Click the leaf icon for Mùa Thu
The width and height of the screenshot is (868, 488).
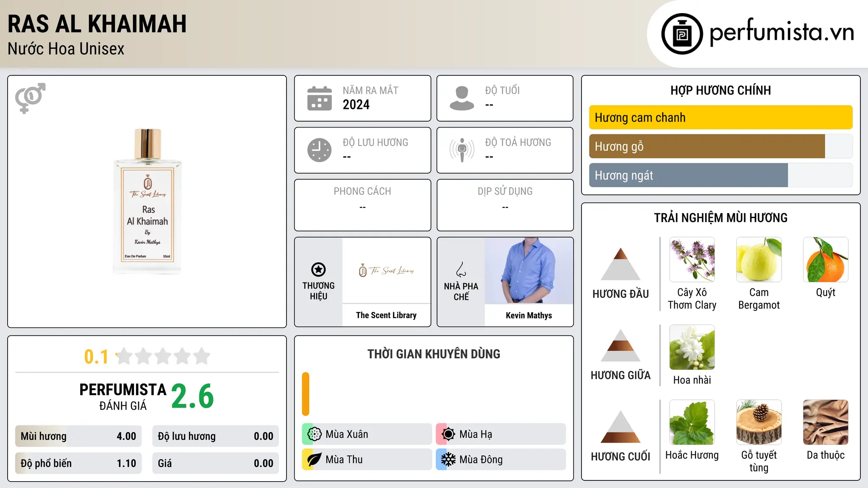(x=314, y=460)
